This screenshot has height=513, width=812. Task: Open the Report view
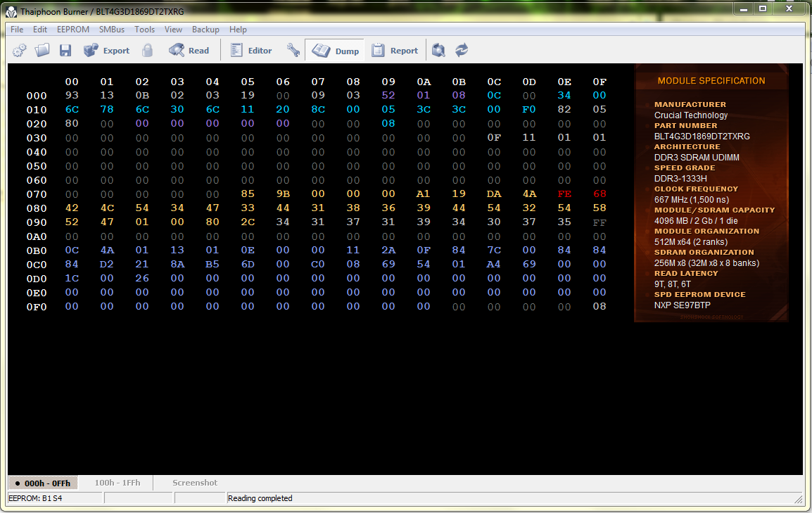395,50
